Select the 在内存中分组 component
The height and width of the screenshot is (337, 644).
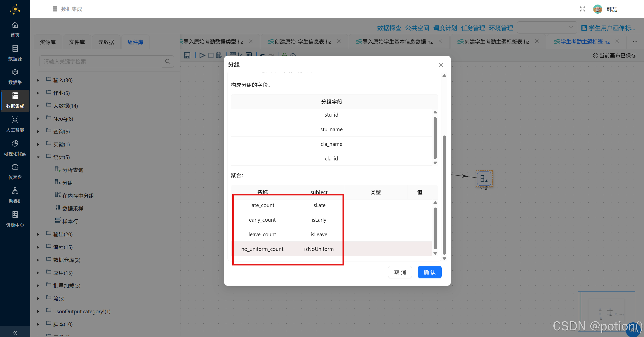point(74,196)
